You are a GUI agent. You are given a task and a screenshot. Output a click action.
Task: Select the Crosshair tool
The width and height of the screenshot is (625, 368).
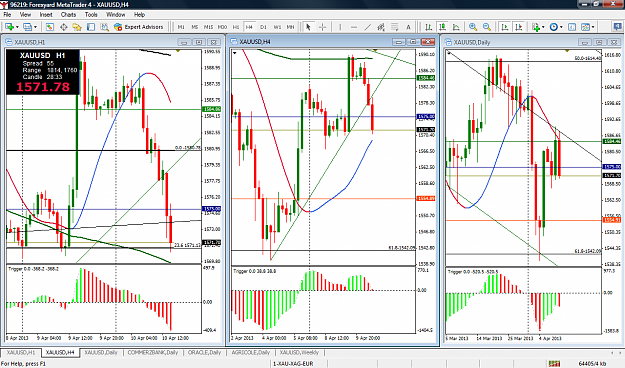point(322,27)
